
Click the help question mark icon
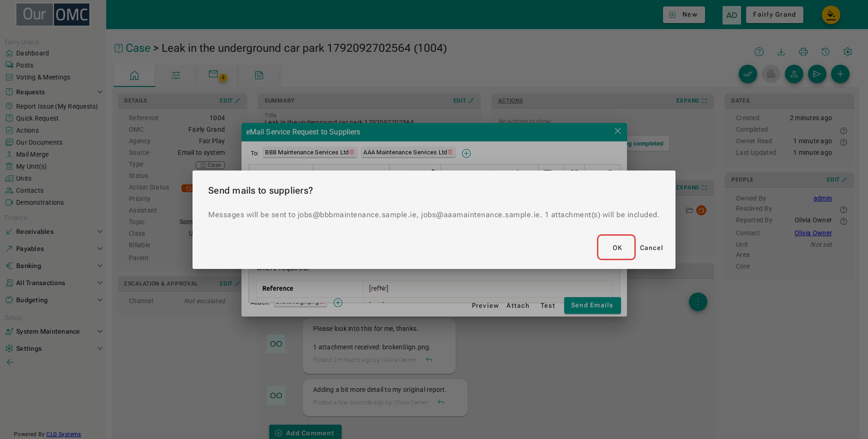759,52
